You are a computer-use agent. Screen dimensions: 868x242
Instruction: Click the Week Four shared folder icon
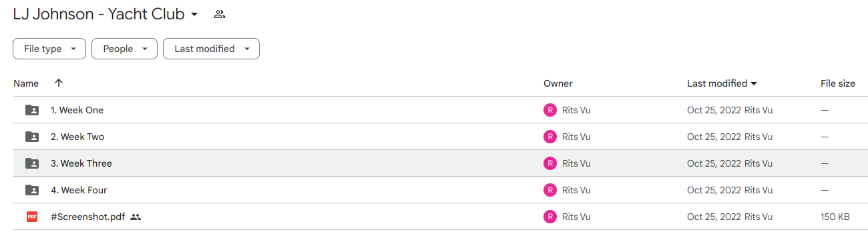tap(32, 190)
